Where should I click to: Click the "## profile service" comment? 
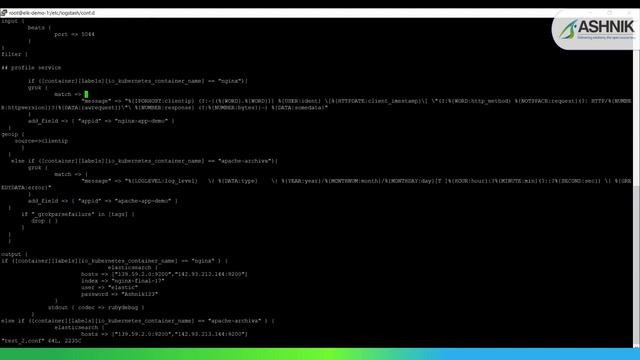click(x=31, y=68)
